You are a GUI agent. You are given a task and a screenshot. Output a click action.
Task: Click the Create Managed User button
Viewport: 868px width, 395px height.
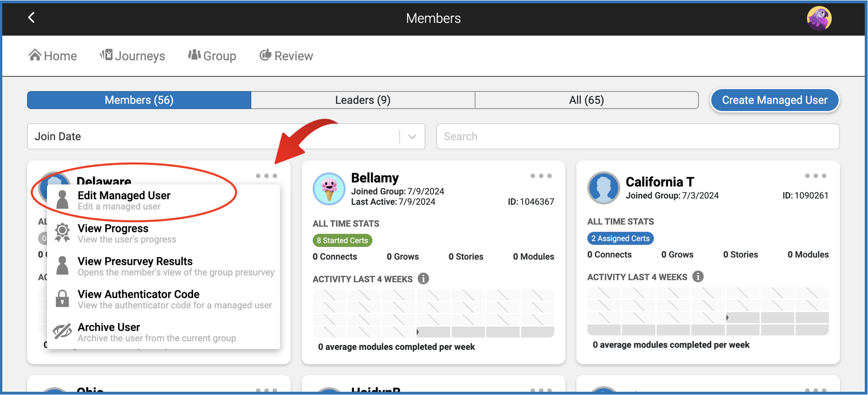(x=774, y=100)
